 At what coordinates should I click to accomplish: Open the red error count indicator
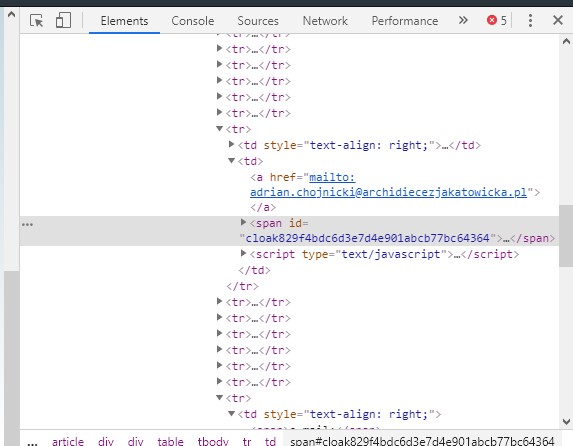click(497, 20)
